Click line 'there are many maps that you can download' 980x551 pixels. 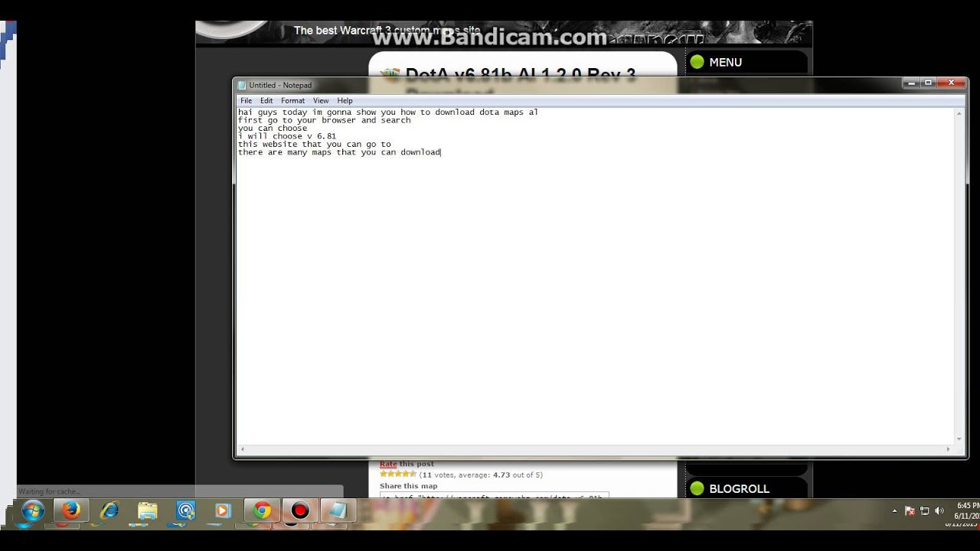(x=339, y=152)
